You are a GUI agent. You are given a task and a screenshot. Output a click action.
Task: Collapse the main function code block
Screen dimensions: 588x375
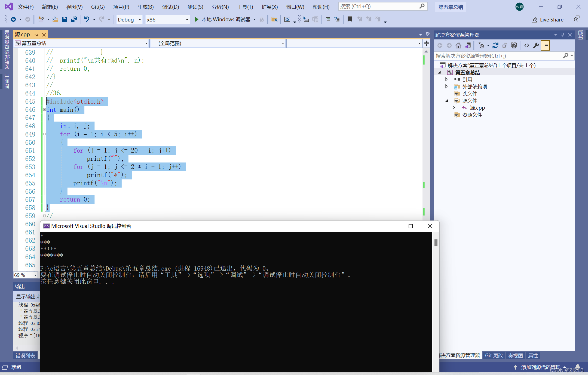click(x=44, y=110)
